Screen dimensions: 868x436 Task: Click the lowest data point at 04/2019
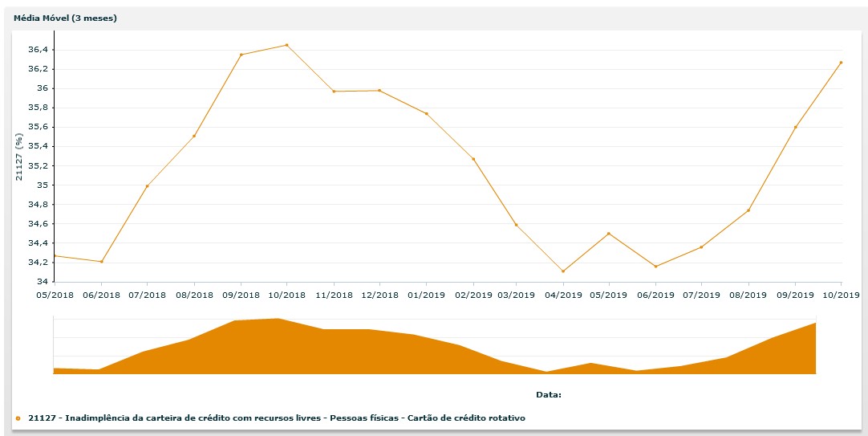(563, 271)
